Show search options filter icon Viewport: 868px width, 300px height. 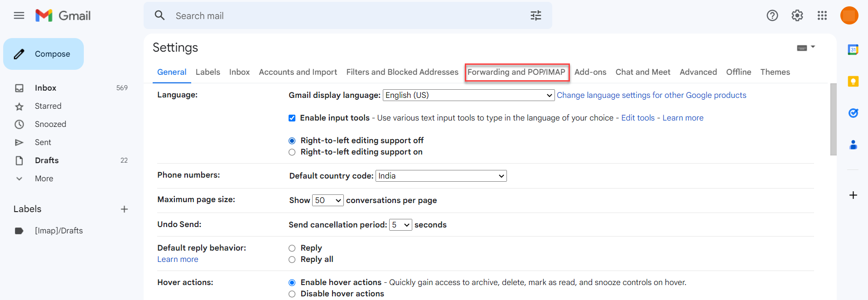coord(536,16)
